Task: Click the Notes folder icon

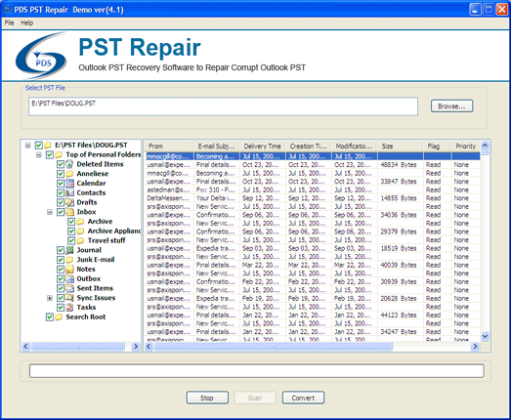Action: coord(69,270)
